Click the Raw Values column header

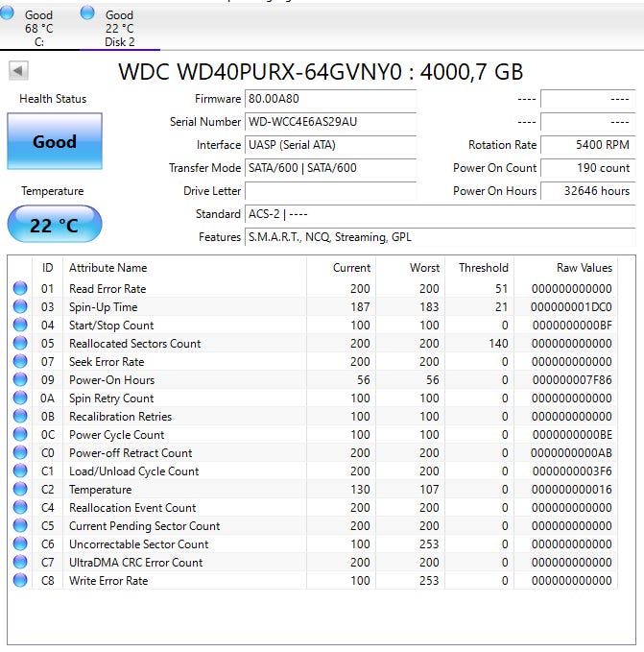(584, 268)
